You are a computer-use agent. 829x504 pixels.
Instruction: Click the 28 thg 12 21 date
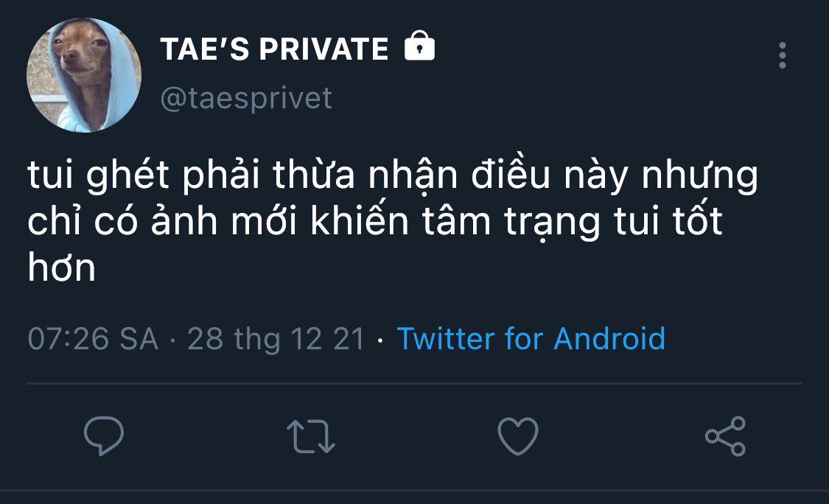pos(276,339)
